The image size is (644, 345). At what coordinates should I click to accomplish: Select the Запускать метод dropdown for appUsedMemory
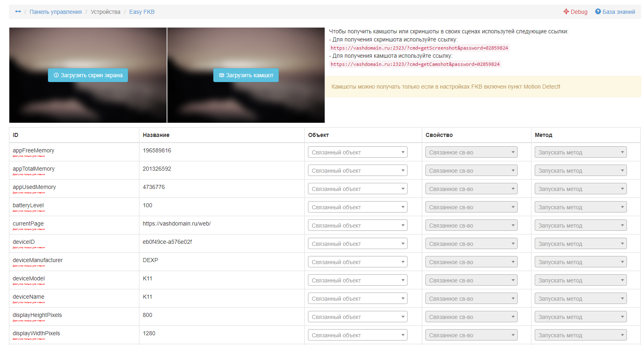(581, 189)
